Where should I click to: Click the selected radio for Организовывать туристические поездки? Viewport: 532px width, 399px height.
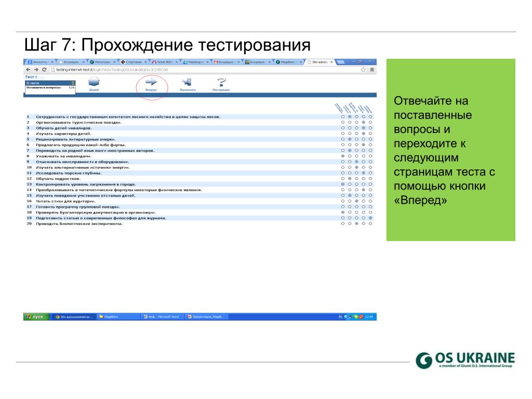(363, 122)
